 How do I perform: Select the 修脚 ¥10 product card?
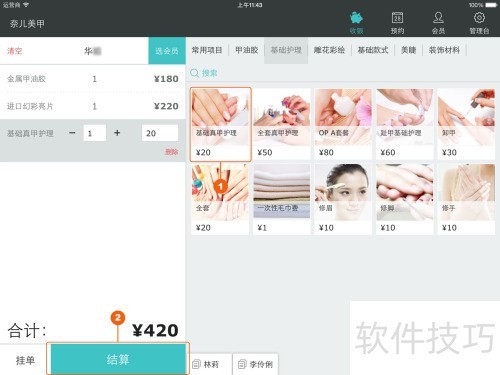click(x=405, y=199)
